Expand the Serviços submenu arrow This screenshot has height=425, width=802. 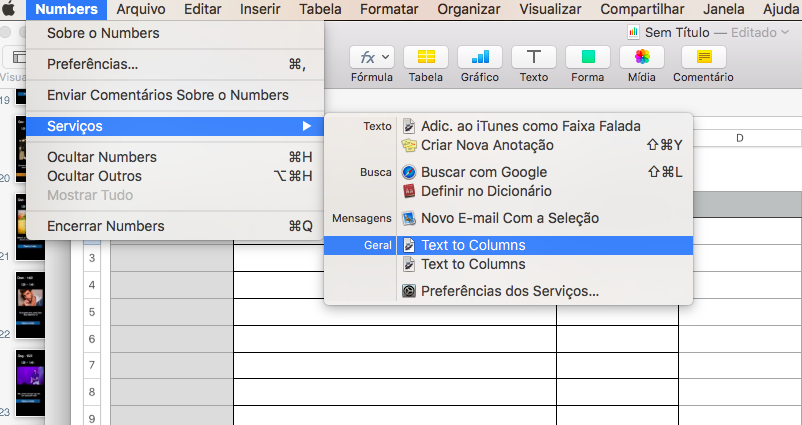click(x=306, y=126)
